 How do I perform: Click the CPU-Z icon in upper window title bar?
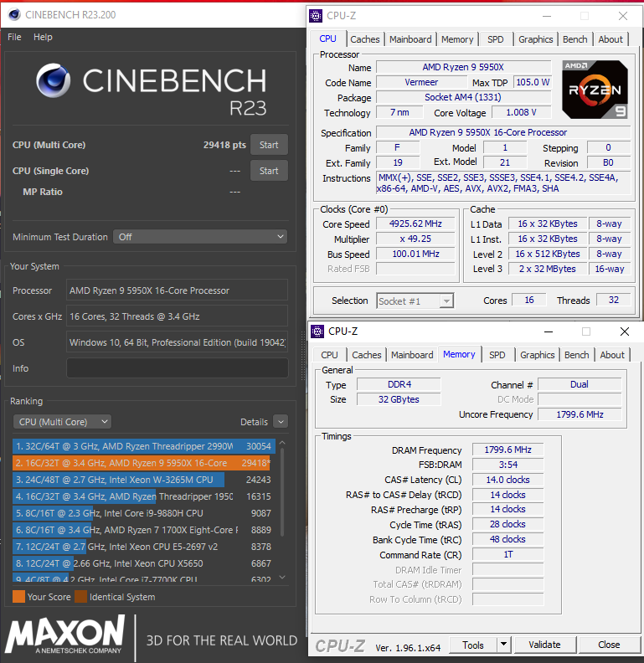[x=316, y=16]
